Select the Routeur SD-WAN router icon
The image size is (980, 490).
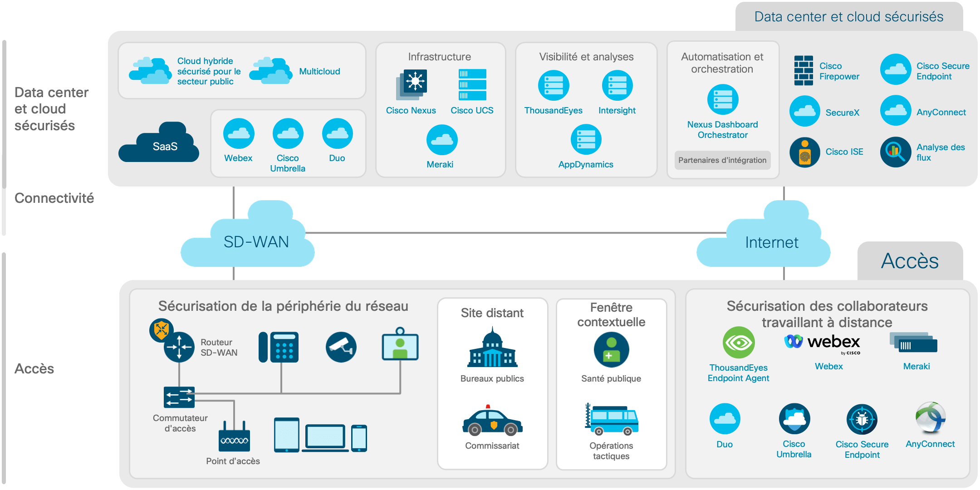coord(179,347)
